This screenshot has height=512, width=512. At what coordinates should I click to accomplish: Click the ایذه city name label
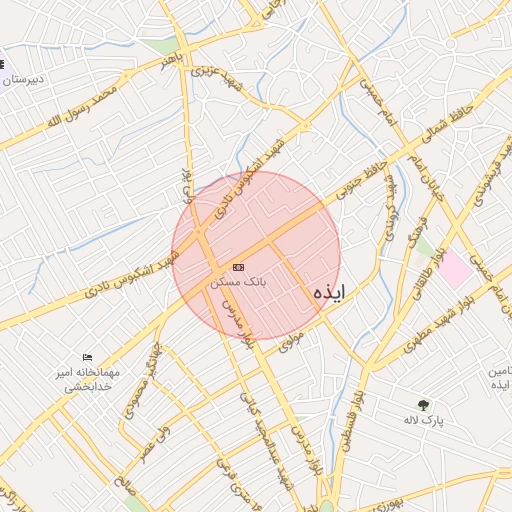tap(329, 293)
